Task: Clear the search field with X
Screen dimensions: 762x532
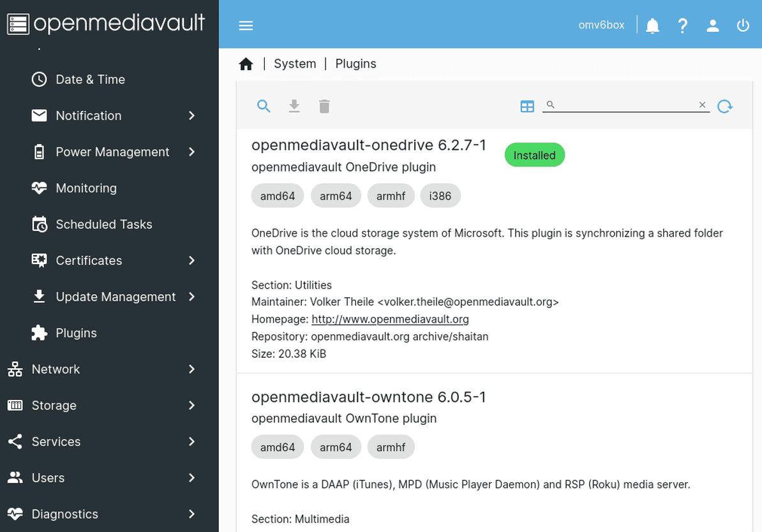Action: 702,105
